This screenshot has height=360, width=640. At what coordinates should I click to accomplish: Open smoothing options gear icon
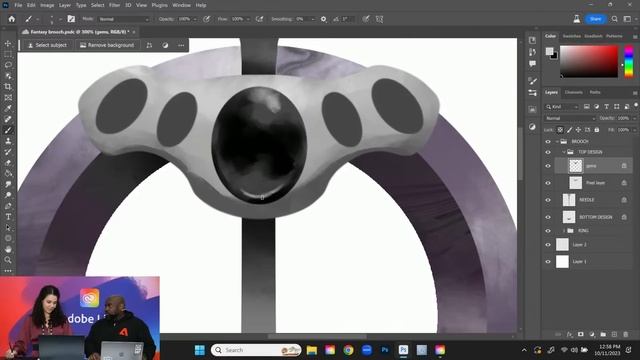pyautogui.click(x=323, y=19)
